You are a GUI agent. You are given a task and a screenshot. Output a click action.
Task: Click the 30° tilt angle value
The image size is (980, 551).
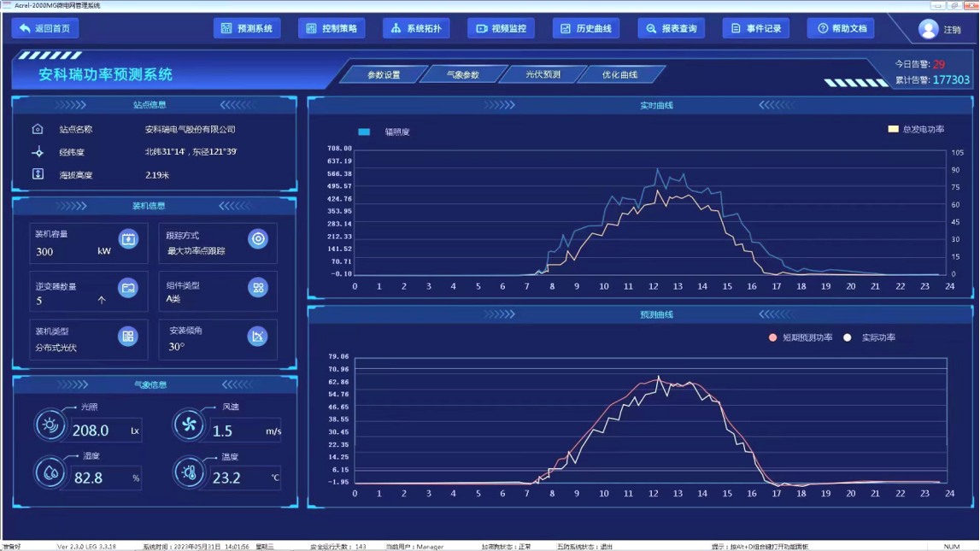(177, 347)
